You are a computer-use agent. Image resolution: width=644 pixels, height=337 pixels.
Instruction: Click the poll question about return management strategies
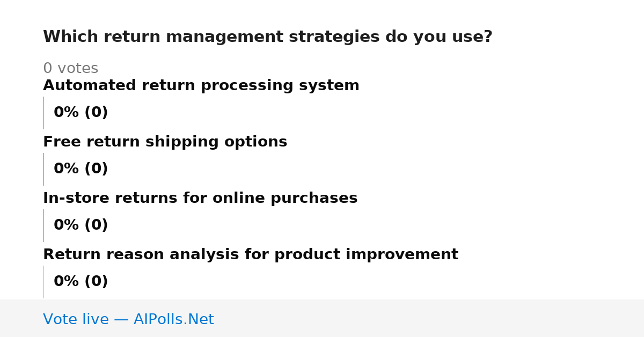[x=268, y=37]
